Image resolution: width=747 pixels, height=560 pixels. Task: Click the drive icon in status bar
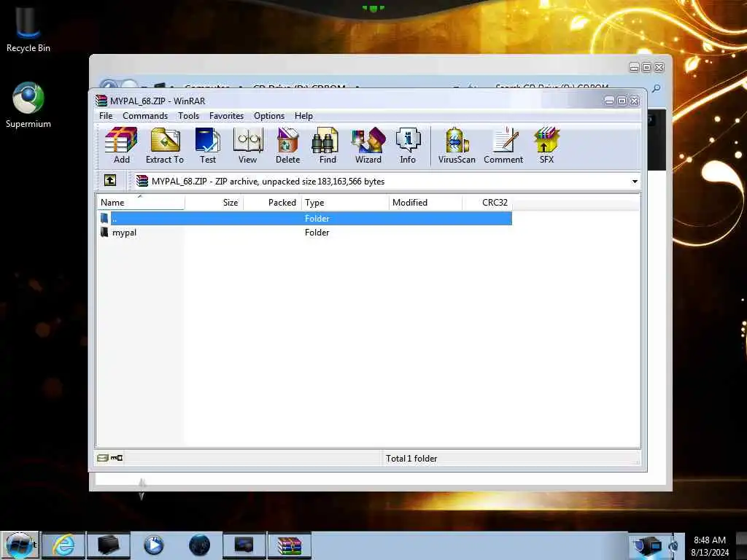[x=102, y=458]
